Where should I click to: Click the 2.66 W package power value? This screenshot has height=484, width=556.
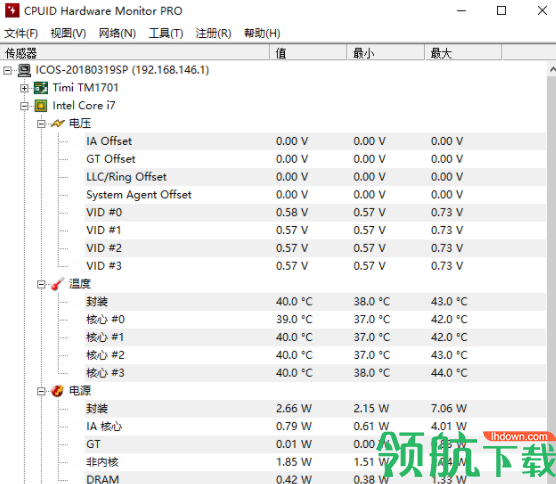294,408
